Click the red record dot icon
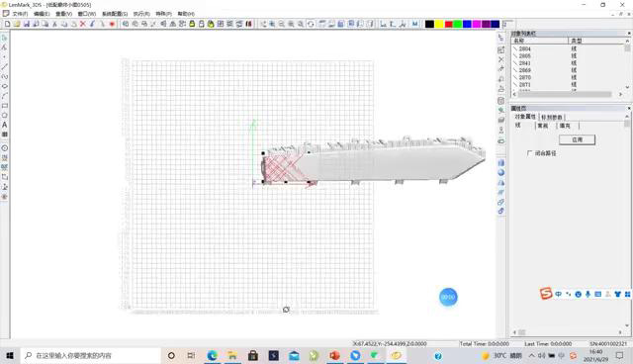This screenshot has height=364, width=633. click(x=112, y=24)
